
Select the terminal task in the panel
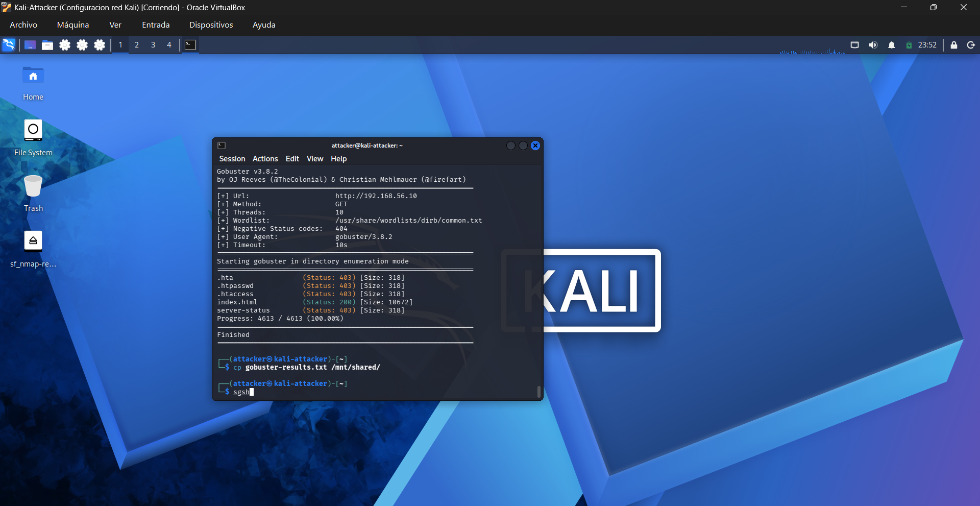190,45
